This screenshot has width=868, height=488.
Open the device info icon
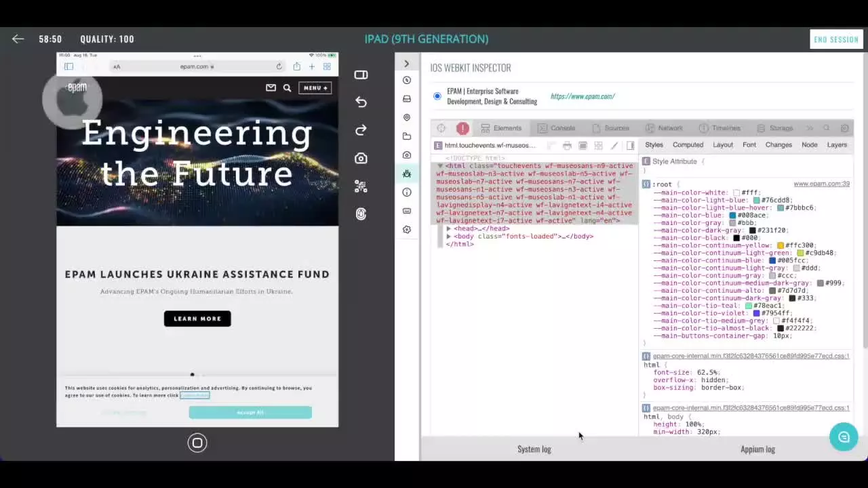(x=407, y=192)
